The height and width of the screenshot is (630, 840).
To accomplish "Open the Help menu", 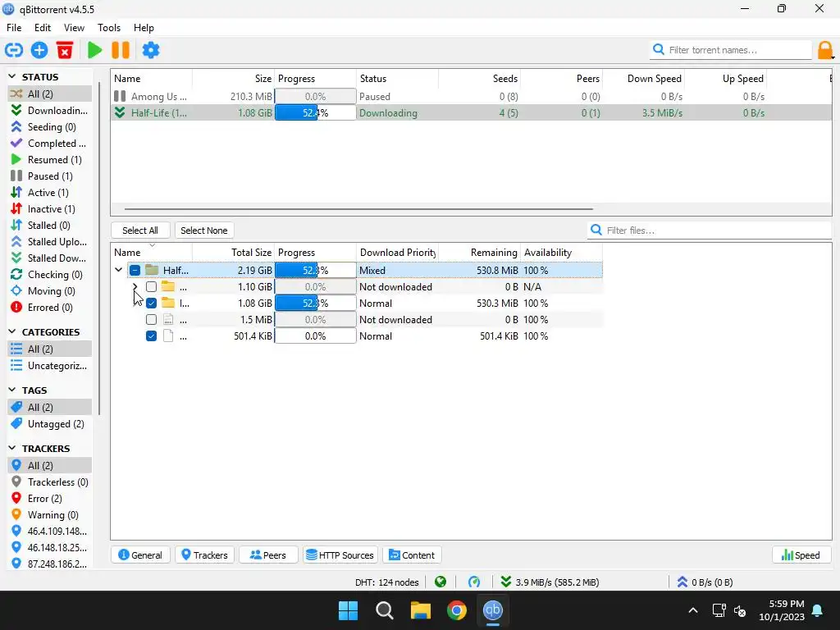I will [x=144, y=28].
